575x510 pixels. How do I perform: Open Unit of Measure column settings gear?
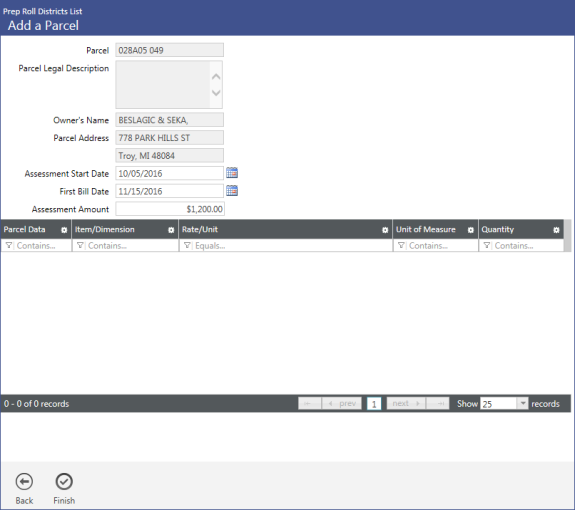coord(471,230)
